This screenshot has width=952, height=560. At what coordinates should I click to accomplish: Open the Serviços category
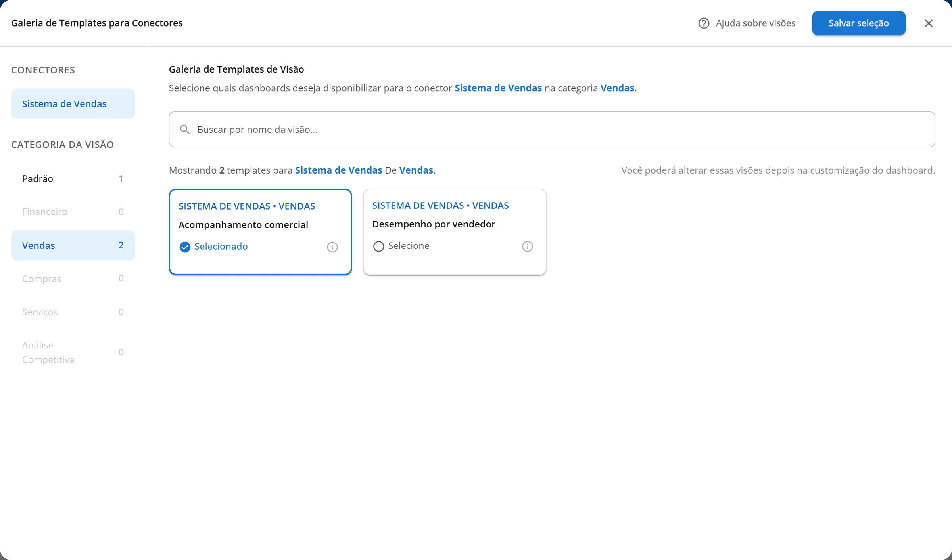pos(73,312)
